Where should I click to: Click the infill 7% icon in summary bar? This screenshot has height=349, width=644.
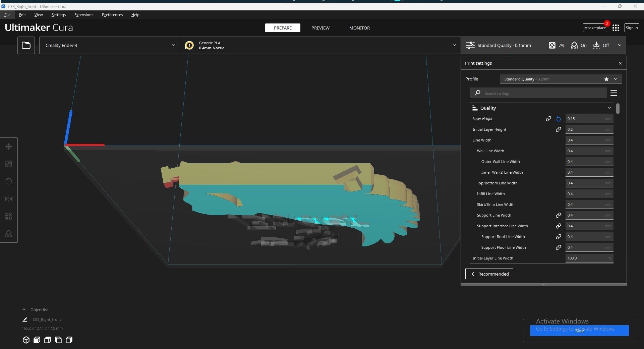click(x=552, y=45)
